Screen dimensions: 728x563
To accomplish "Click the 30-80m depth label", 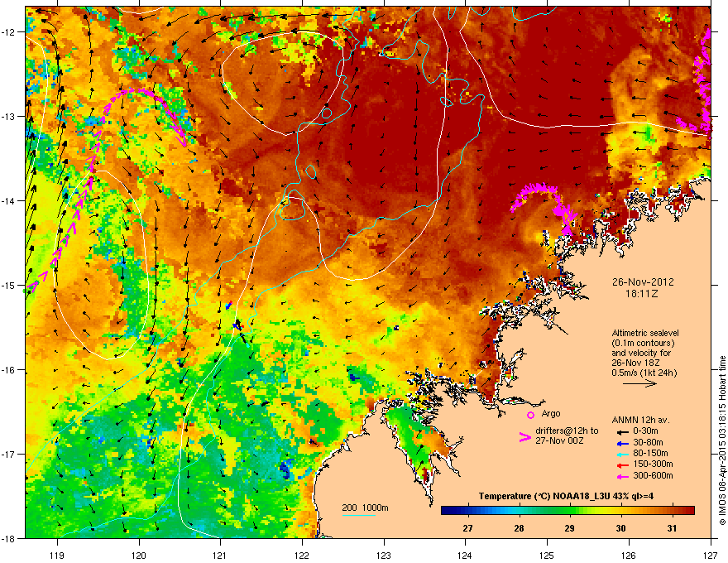I will [648, 442].
